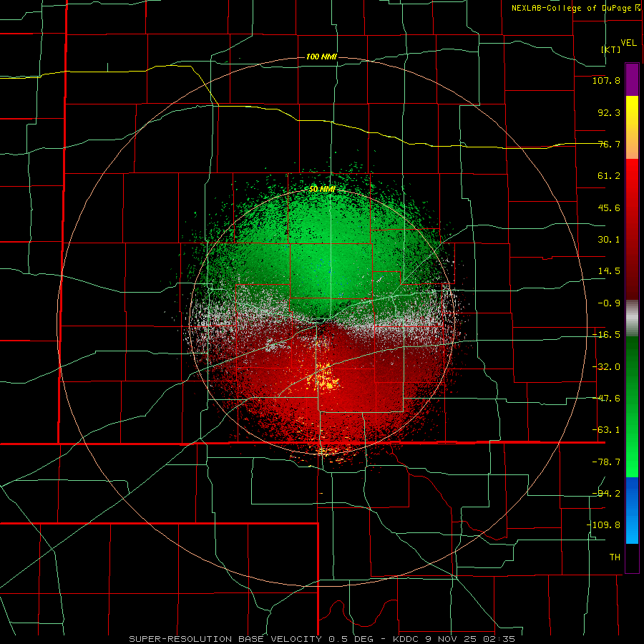This screenshot has width=644, height=644.
Task: Click the TH label below the scale
Action: pyautogui.click(x=615, y=557)
